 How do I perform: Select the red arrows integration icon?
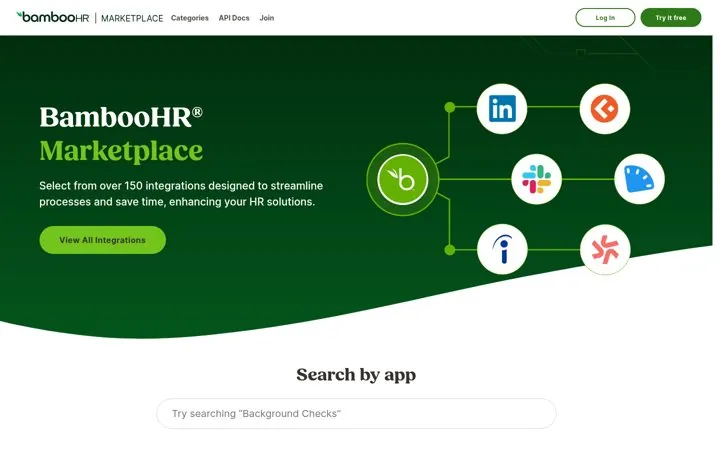(605, 249)
